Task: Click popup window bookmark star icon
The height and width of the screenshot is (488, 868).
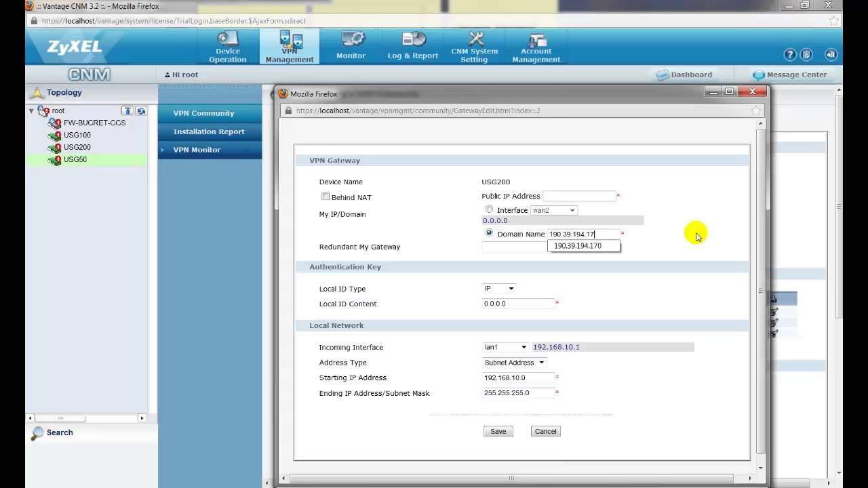Action: point(756,110)
